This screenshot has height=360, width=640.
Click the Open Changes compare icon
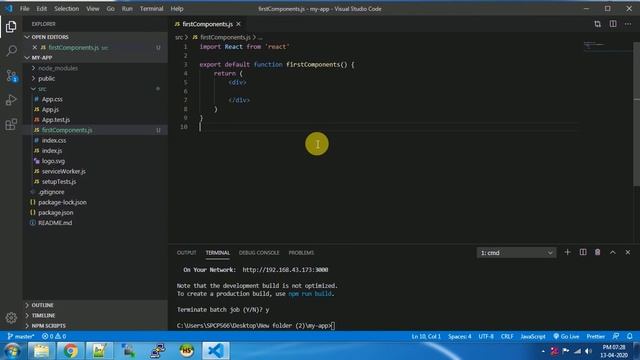click(x=597, y=24)
